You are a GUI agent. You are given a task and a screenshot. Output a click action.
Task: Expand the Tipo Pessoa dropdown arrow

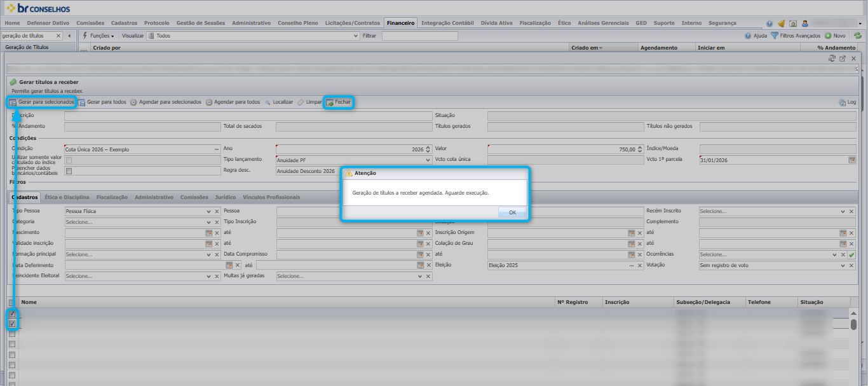click(208, 211)
